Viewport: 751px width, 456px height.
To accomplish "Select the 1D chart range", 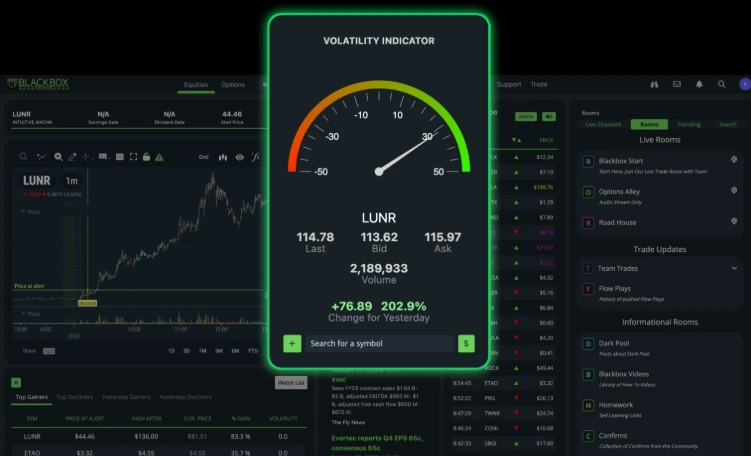I will pos(171,351).
